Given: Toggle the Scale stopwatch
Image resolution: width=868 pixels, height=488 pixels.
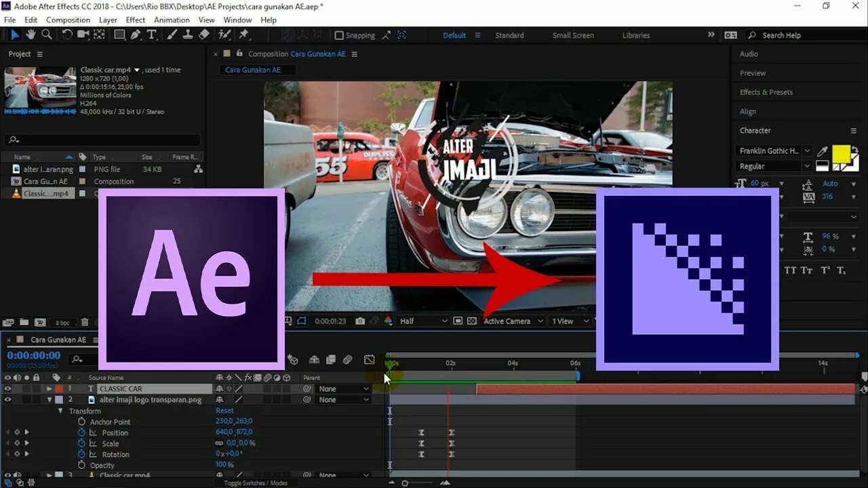Looking at the screenshot, I should click(x=81, y=443).
